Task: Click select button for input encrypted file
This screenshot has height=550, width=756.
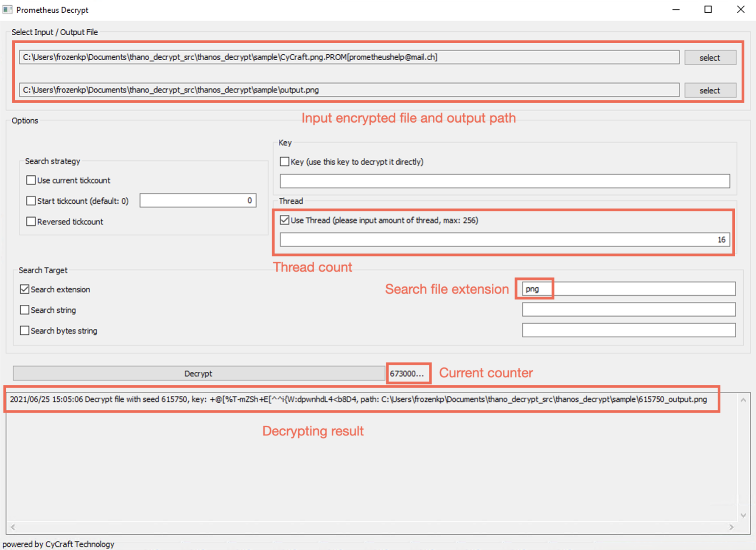Action: tap(710, 58)
